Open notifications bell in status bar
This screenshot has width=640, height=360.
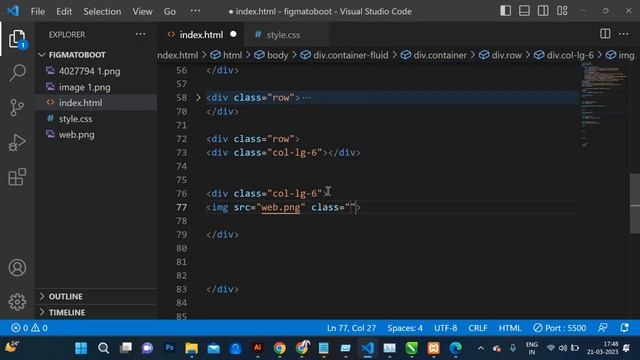pyautogui.click(x=624, y=328)
